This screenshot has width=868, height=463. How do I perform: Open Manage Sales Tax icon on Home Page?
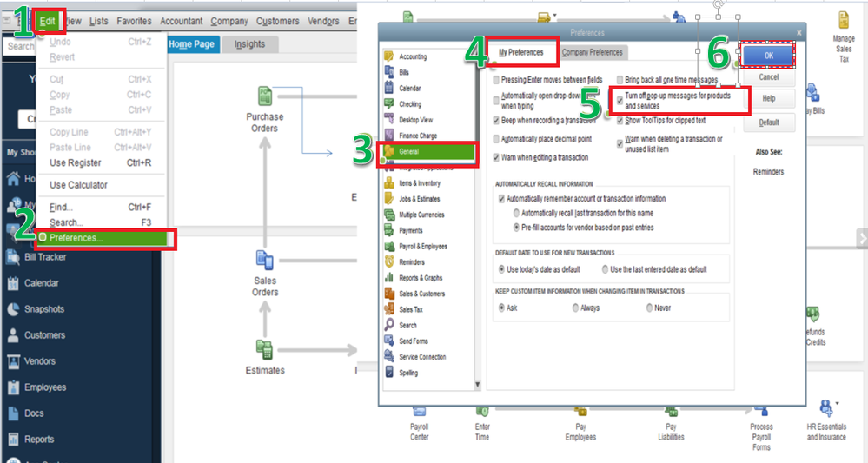click(843, 21)
